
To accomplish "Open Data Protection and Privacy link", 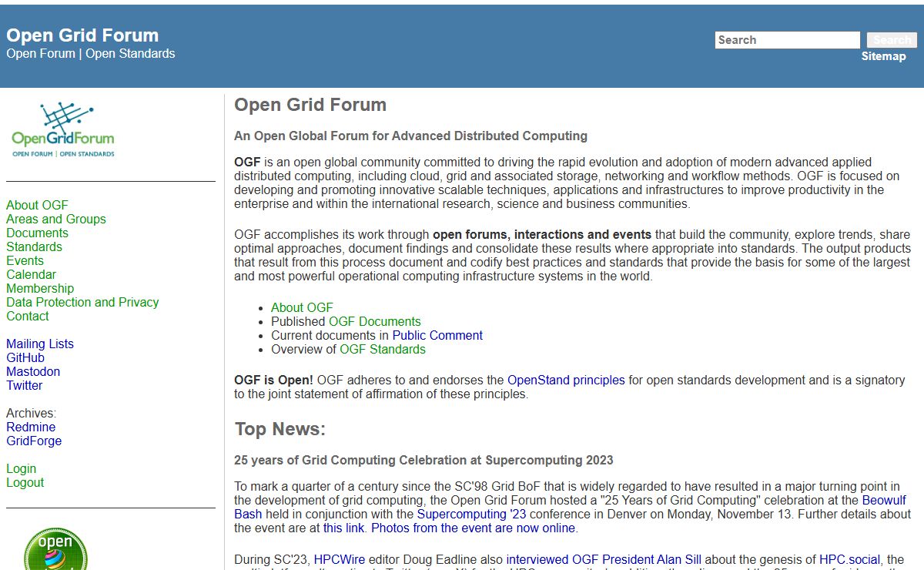I will click(x=82, y=302).
